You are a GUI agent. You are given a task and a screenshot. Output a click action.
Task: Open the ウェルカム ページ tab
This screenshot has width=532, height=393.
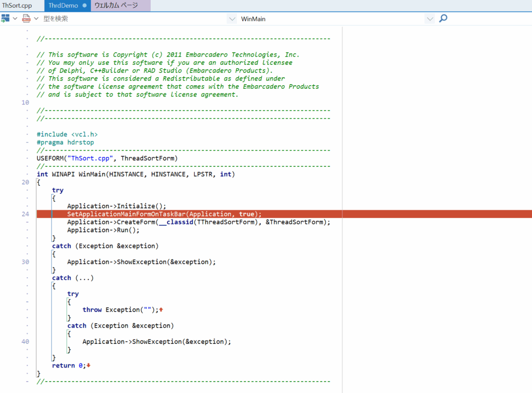pos(116,6)
